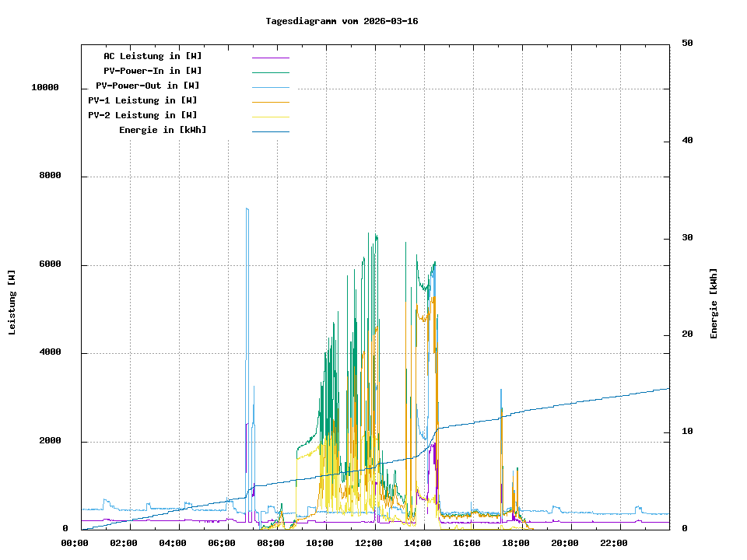
Task: Click the vertical Energie [kWh] axis title
Action: pos(714,303)
